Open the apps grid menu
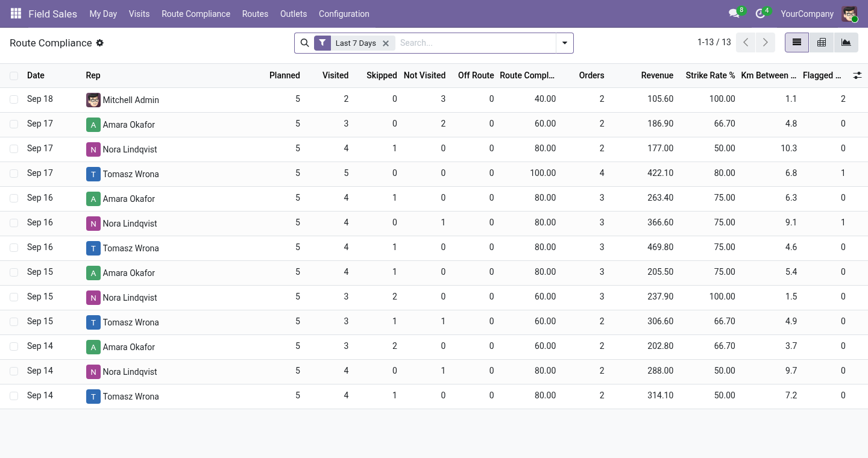The width and height of the screenshot is (868, 458). point(16,13)
